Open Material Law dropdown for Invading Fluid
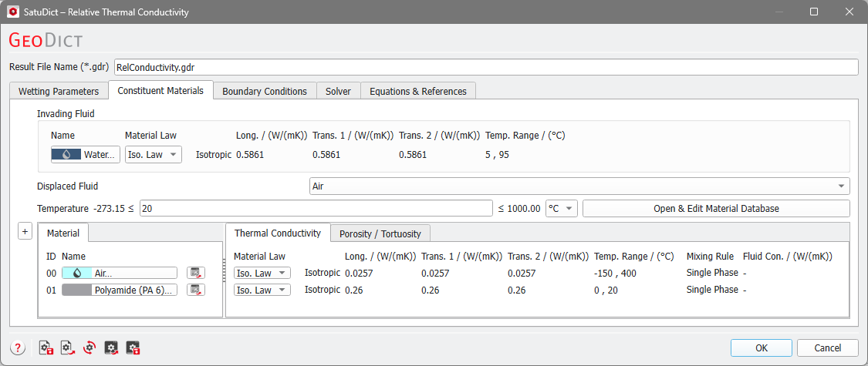The image size is (868, 366). pyautogui.click(x=154, y=155)
